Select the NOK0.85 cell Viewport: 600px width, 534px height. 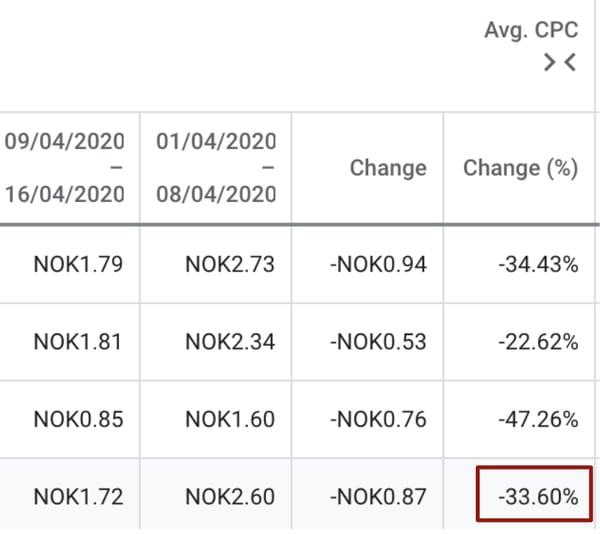[78, 419]
